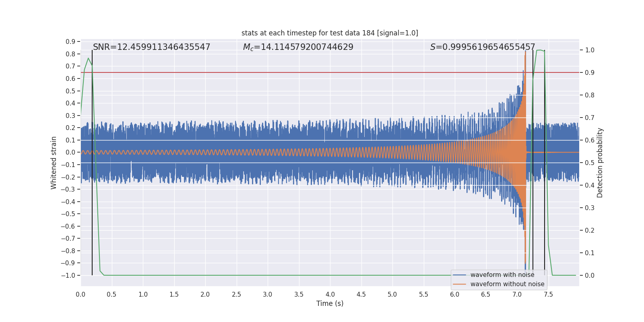Viewport: 644px width, 322px height.
Task: Select the SNR value annotation text
Action: (x=151, y=47)
